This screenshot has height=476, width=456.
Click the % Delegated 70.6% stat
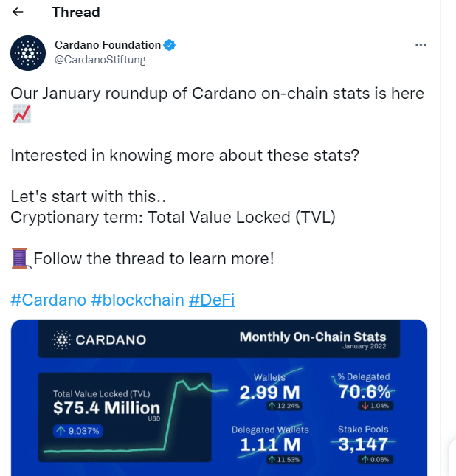[x=364, y=392]
